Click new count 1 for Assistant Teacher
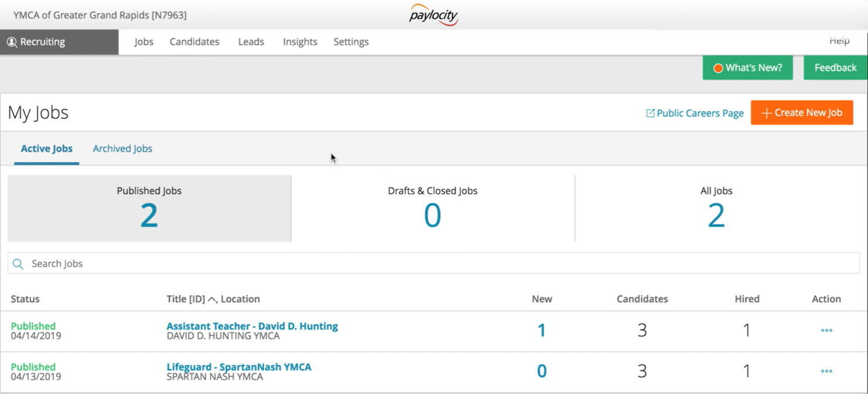 pyautogui.click(x=541, y=331)
